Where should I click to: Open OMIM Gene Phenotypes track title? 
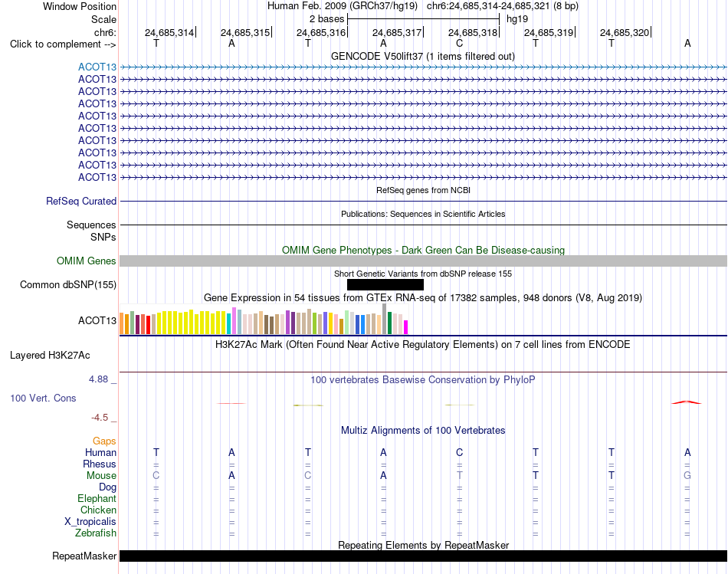[x=423, y=250]
